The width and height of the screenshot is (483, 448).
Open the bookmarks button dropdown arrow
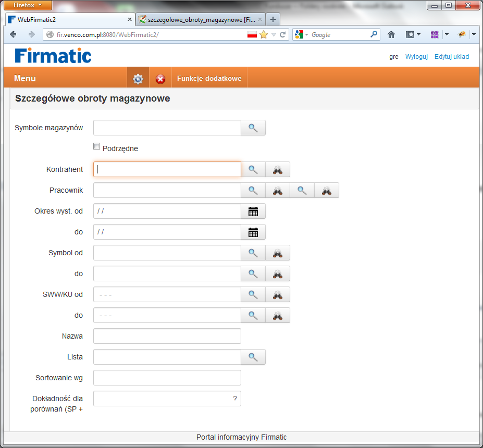pyautogui.click(x=418, y=34)
